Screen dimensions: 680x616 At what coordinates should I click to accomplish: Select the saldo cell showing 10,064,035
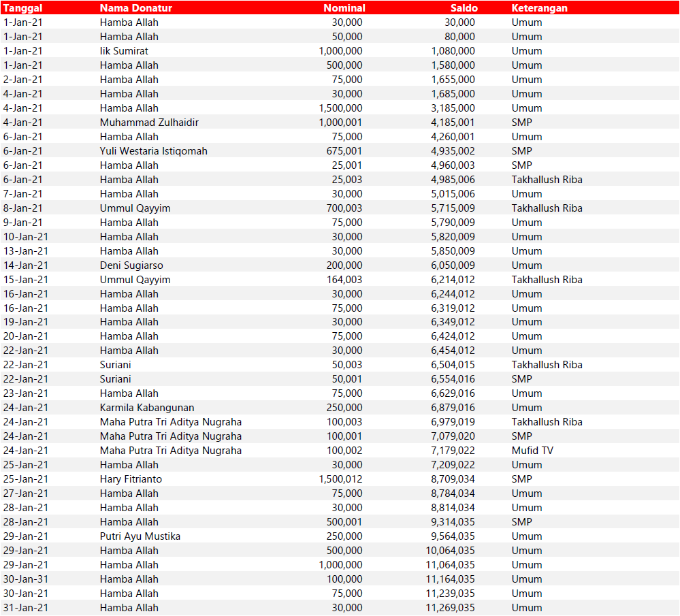[x=450, y=551]
